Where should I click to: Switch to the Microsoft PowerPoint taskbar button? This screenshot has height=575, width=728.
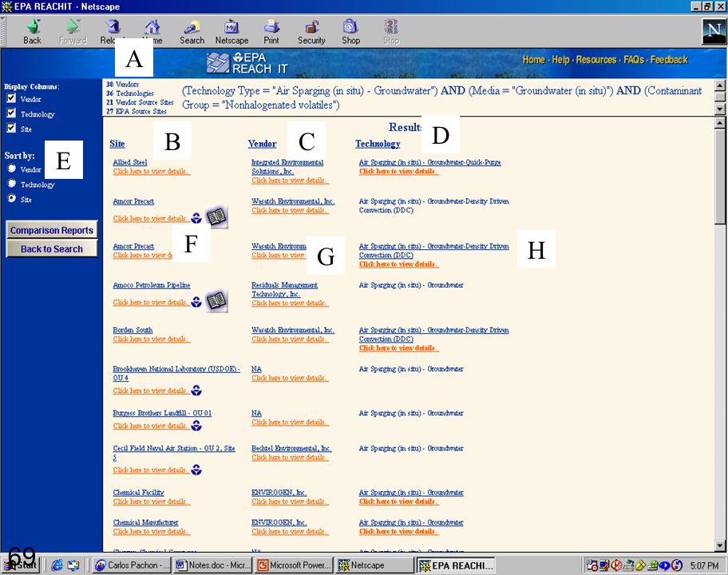[295, 565]
